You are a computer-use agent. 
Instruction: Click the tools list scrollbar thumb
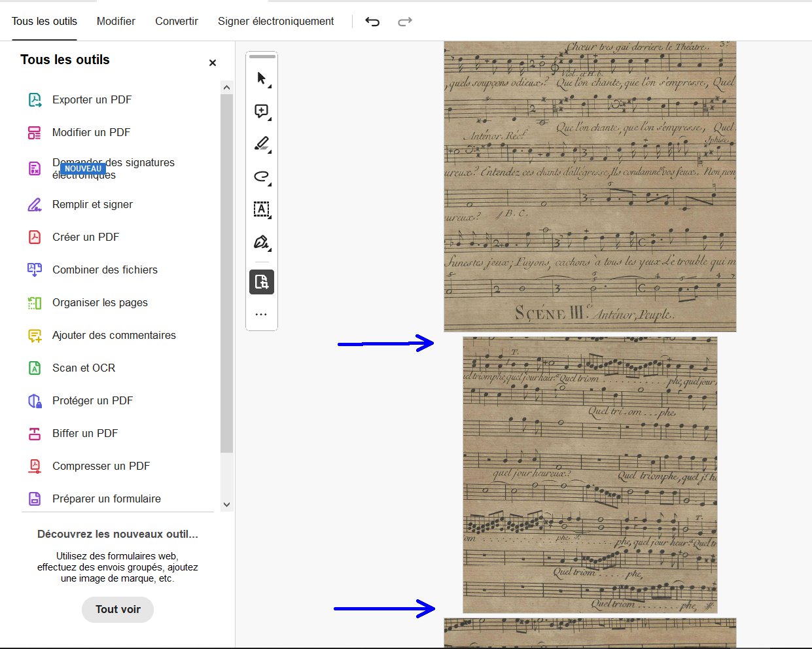(226, 273)
